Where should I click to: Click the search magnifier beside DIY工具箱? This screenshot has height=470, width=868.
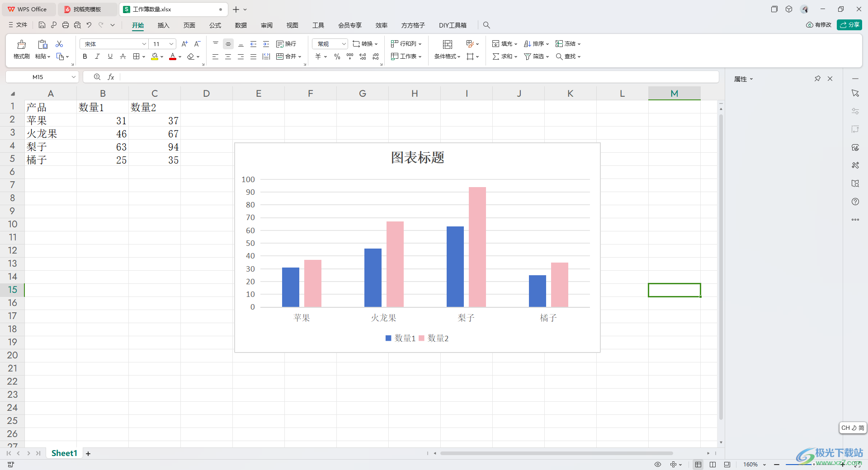coord(486,25)
